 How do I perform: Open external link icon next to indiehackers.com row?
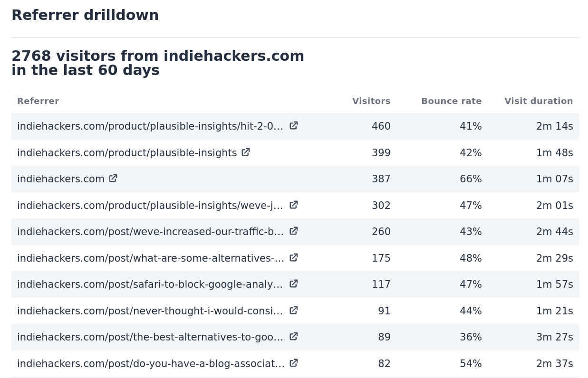pos(113,178)
